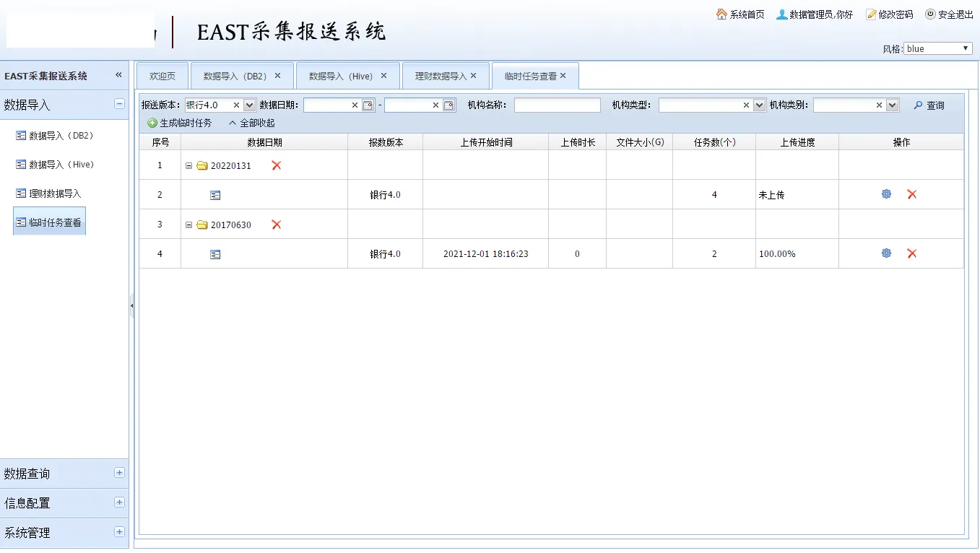Click the 机构名称 input field
Screen dimensions: 980x553
(x=557, y=105)
